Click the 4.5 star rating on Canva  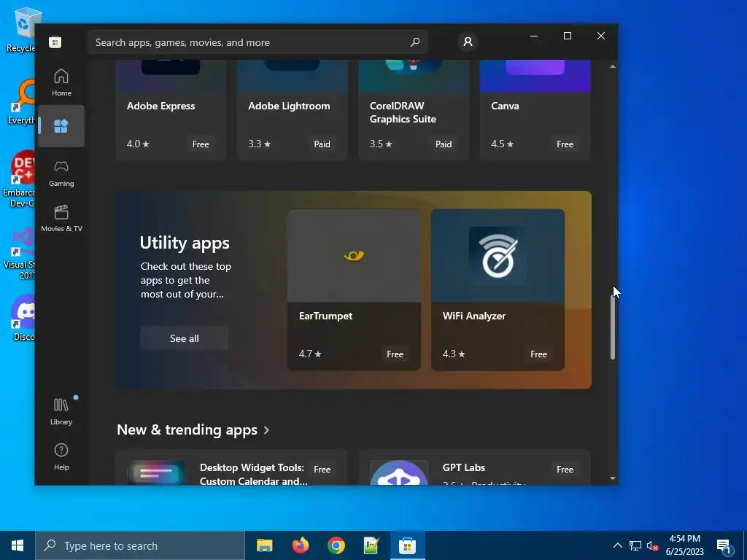tap(502, 144)
